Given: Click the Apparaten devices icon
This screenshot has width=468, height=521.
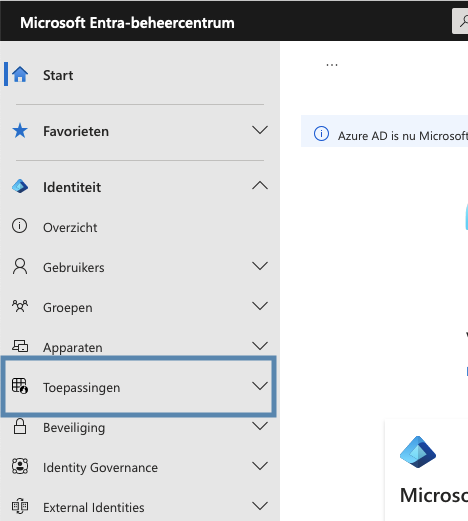Looking at the screenshot, I should click(x=20, y=346).
